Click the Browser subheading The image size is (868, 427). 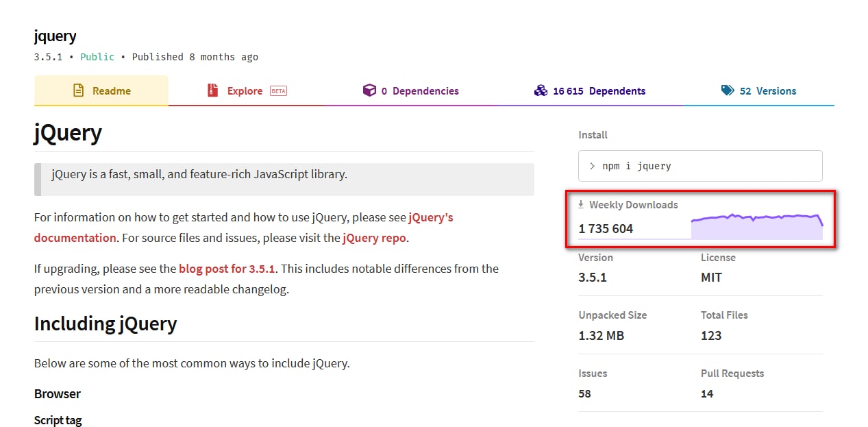[x=58, y=393]
